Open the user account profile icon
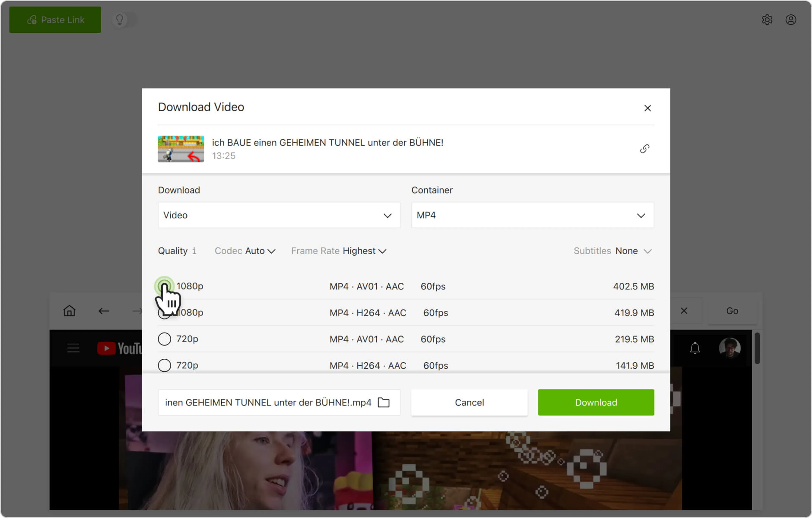Screen dimensions: 812x518 pos(791,19)
